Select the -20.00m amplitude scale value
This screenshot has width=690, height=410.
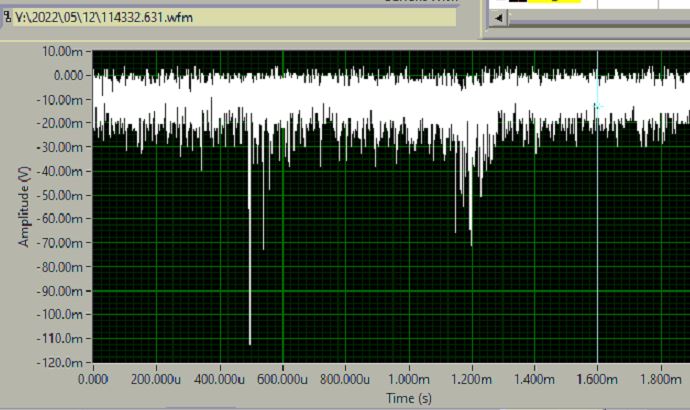coord(60,123)
